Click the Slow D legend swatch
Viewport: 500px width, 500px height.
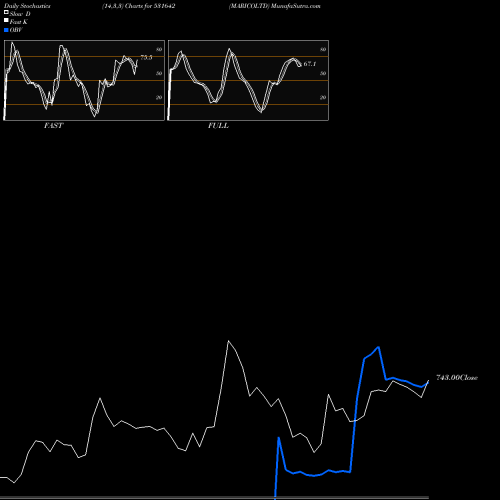click(6, 12)
